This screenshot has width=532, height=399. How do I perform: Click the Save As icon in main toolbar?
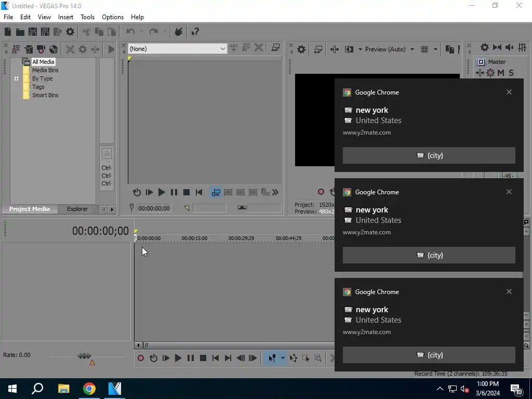[x=45, y=32]
